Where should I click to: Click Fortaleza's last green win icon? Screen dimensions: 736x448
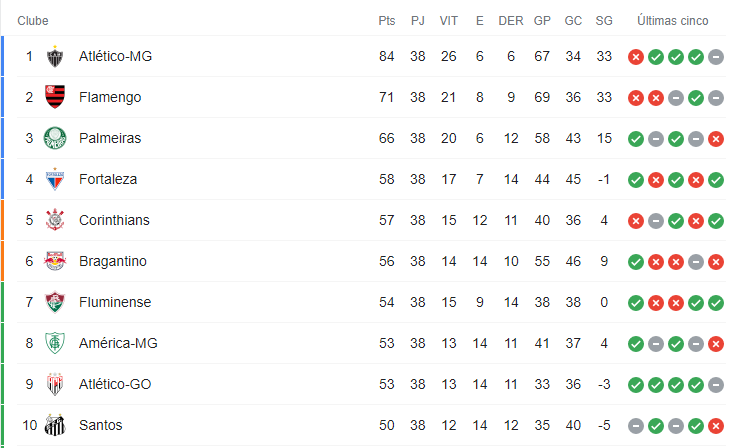pos(716,180)
